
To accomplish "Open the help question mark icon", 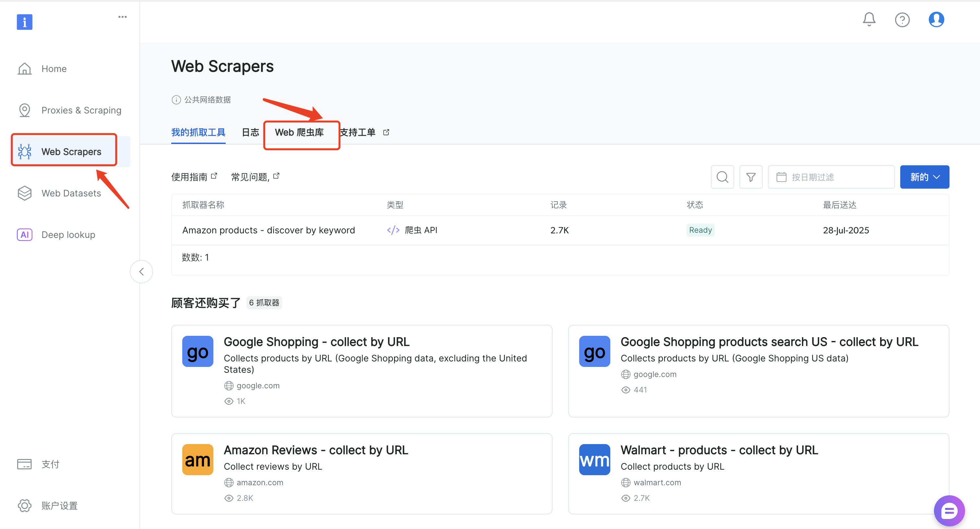I will click(902, 20).
